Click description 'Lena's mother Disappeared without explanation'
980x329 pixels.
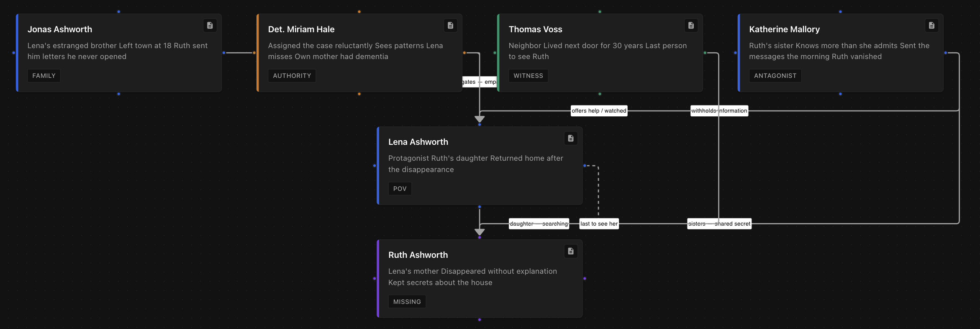pyautogui.click(x=473, y=271)
